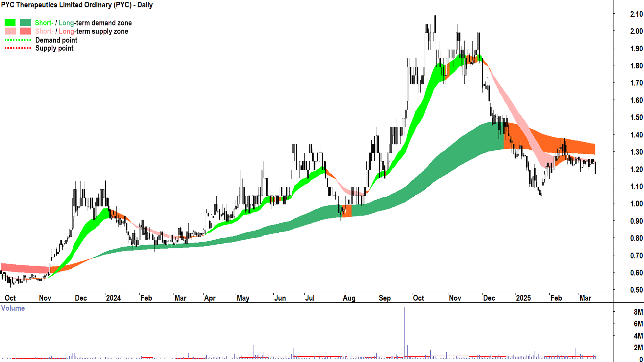Click the bright green short-term demand swatch
Viewport: 644px width, 362px height.
10,23
